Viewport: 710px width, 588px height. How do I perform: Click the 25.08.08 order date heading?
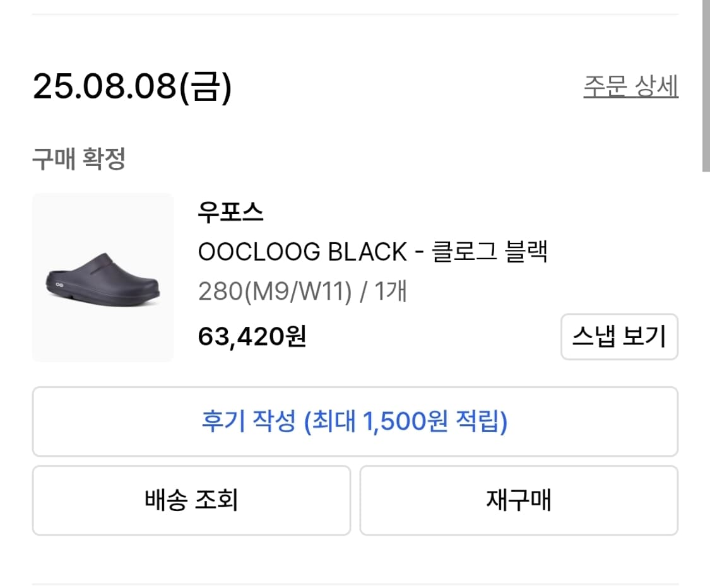tap(104, 86)
